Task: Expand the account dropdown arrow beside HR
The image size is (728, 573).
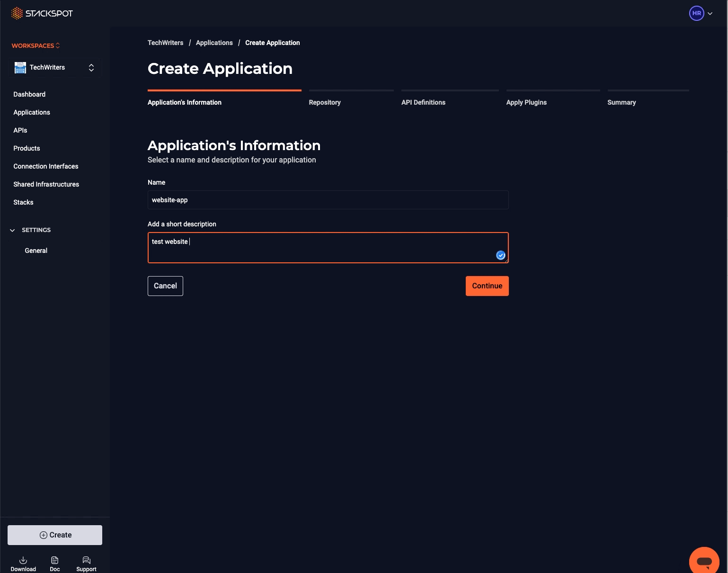Action: (710, 14)
